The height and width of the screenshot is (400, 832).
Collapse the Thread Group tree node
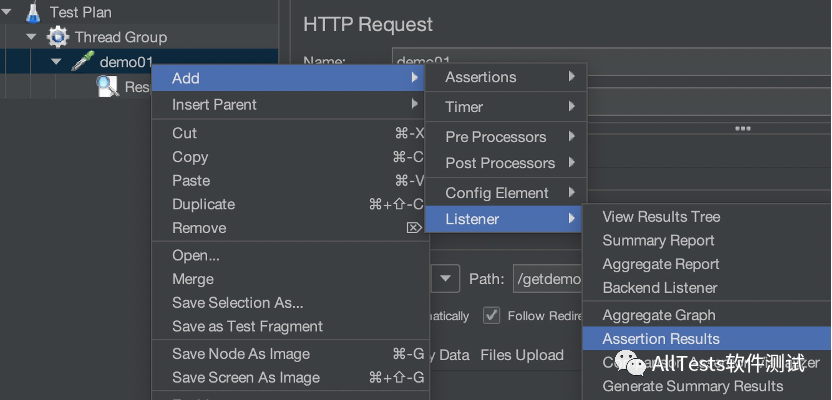tap(32, 37)
